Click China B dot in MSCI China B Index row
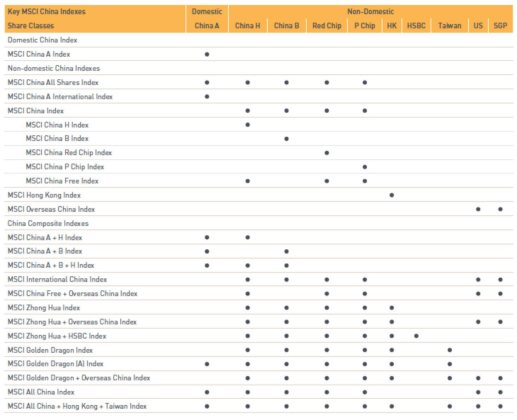This screenshot has width=517, height=420. click(286, 139)
